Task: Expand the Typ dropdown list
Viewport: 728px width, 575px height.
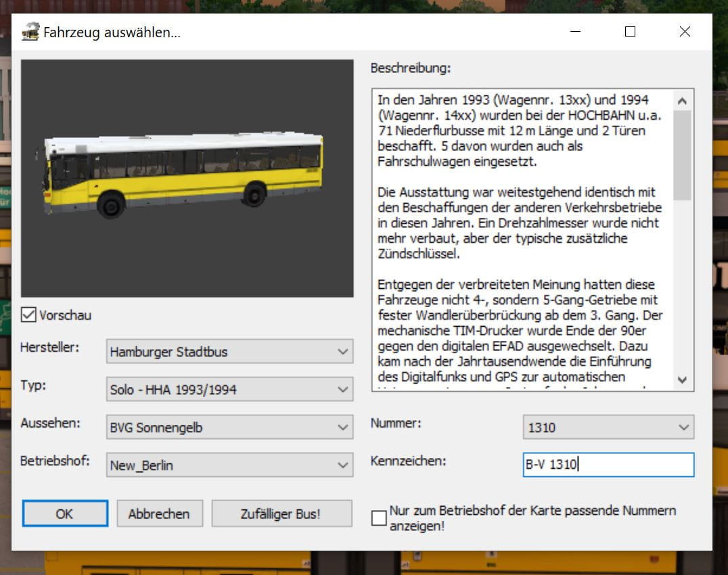Action: (x=230, y=390)
